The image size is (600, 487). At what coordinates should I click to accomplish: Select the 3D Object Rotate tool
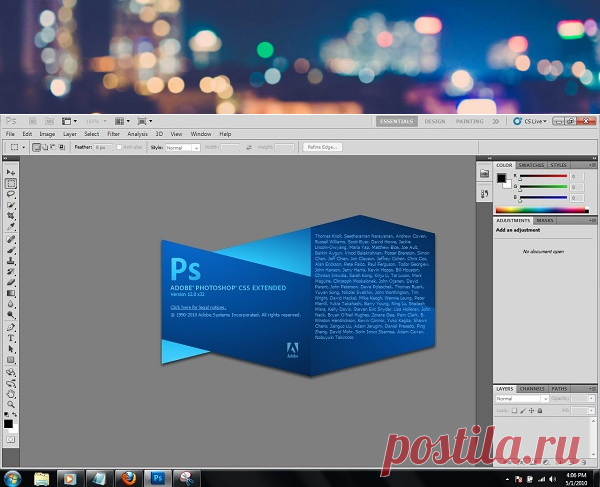click(x=11, y=372)
